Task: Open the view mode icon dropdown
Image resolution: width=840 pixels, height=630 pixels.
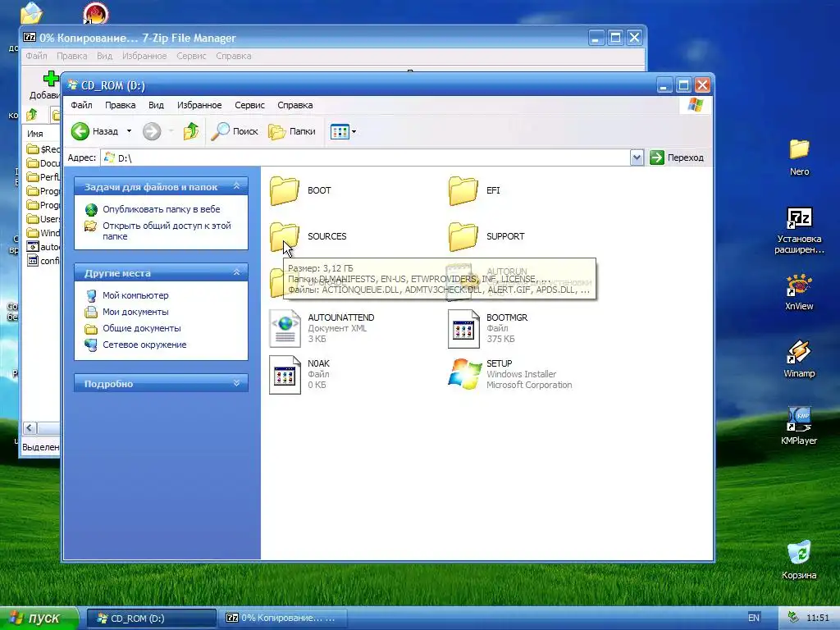Action: coord(344,131)
